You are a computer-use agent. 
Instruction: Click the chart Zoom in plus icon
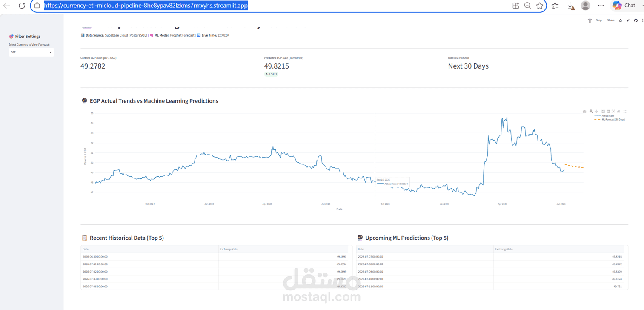click(603, 112)
